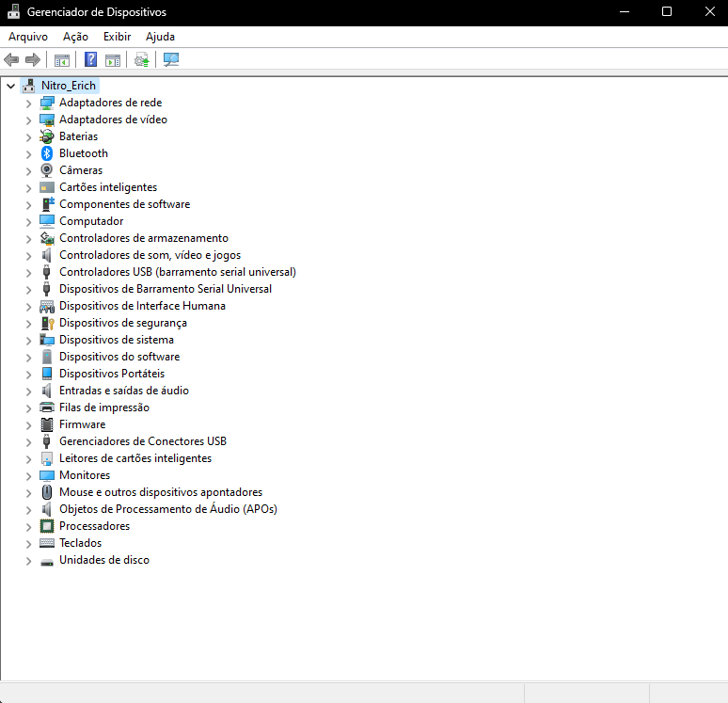
Task: Click the Dispositivos de Interface Humana icon
Action: click(47, 306)
